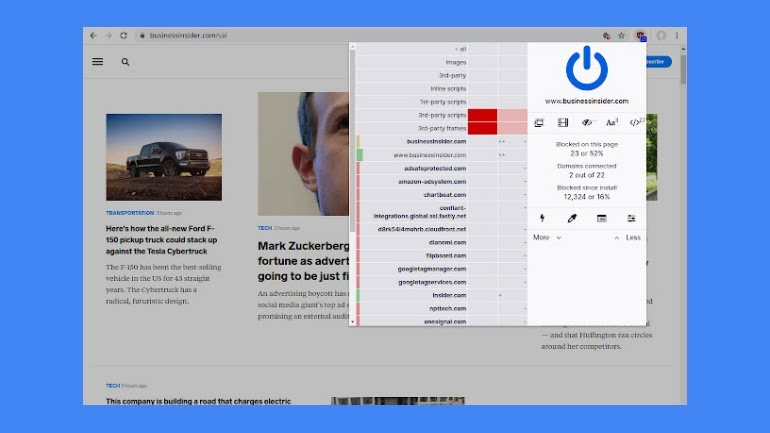Toggle uBlock power button for this site
770x433 pixels.
pos(587,68)
